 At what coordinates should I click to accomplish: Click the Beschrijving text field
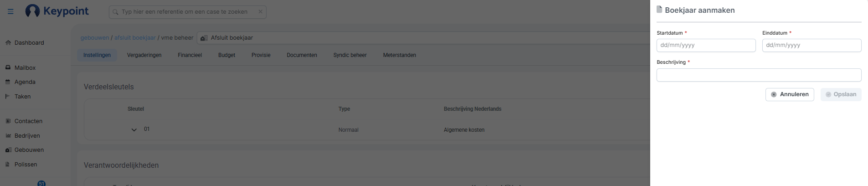pos(759,75)
